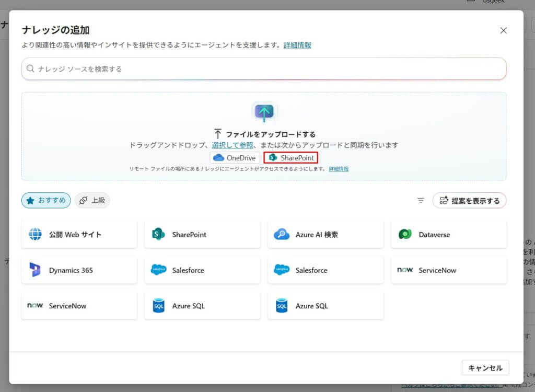Pick the ServiceNow tile below Dataverse
535x392 pixels.
pos(448,270)
